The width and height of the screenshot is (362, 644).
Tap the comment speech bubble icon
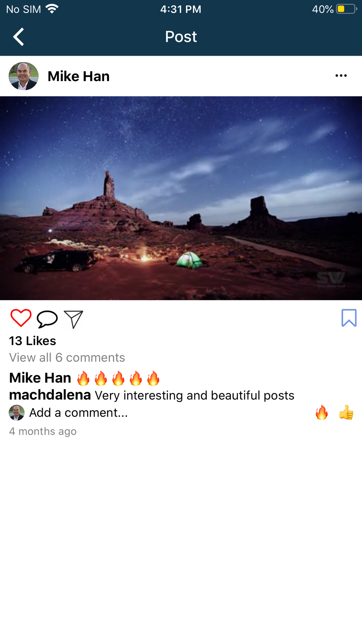[47, 319]
